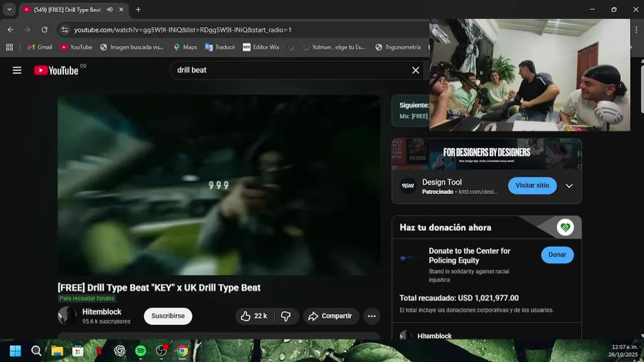Open the unlabeled circle bookmark after Editor Wix
Image resolution: width=644 pixels, height=362 pixels.
pos(291,47)
